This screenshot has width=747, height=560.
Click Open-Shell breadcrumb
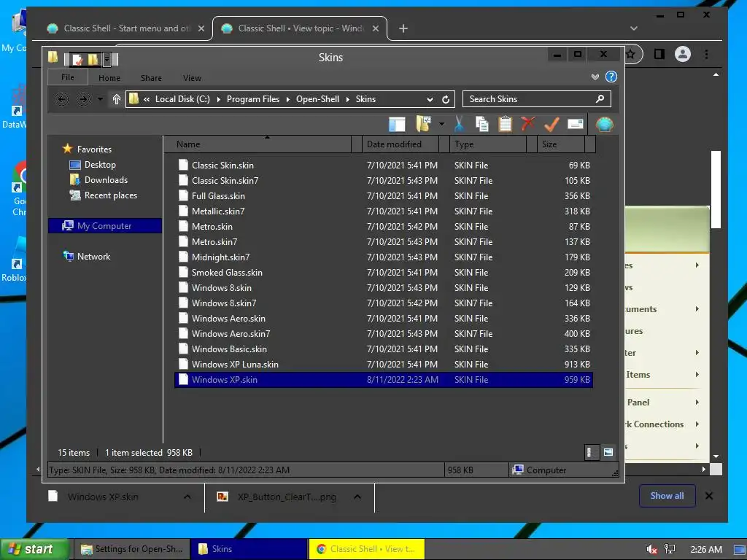tap(318, 99)
